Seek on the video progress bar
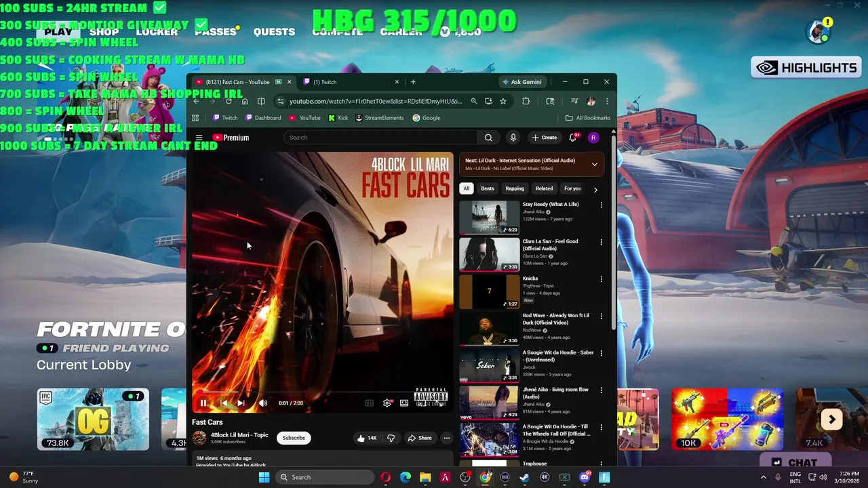Viewport: 868px width, 488px height. point(322,392)
